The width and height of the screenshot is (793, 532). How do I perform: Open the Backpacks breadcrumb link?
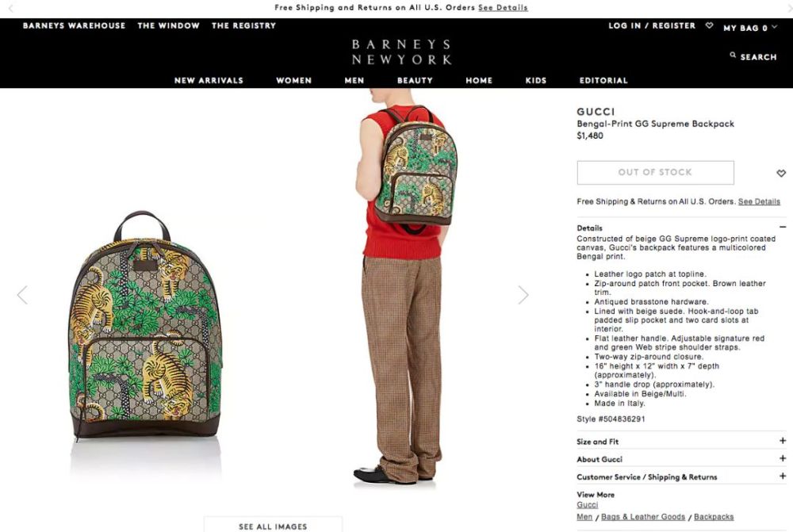click(x=714, y=517)
